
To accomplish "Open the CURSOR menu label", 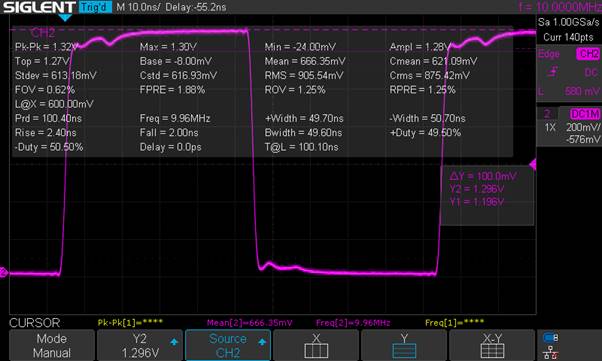I will pyautogui.click(x=35, y=323).
